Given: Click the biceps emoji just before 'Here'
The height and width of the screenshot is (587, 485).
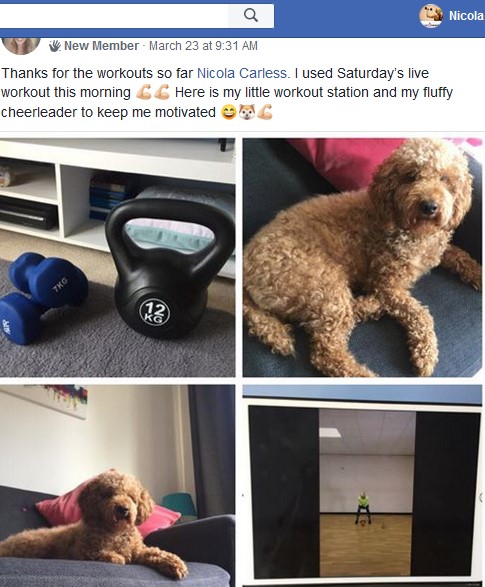Looking at the screenshot, I should 162,92.
